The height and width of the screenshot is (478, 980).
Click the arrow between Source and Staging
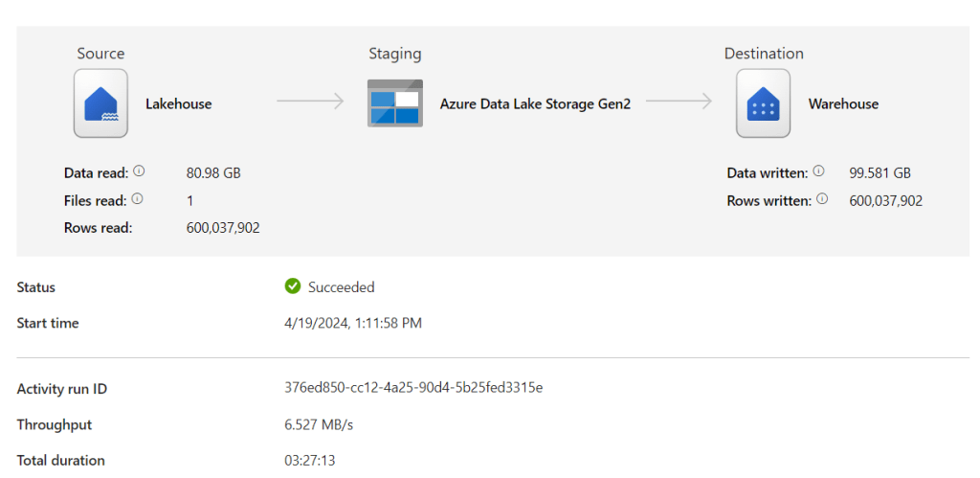point(310,102)
